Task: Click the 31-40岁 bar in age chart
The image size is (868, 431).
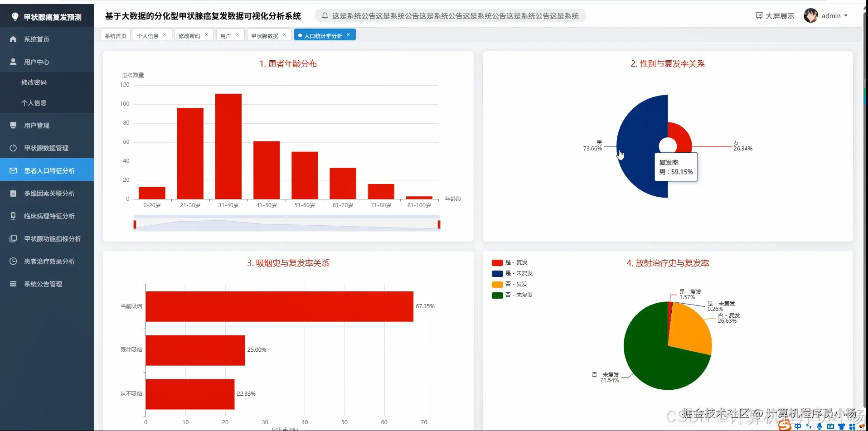Action: click(228, 146)
